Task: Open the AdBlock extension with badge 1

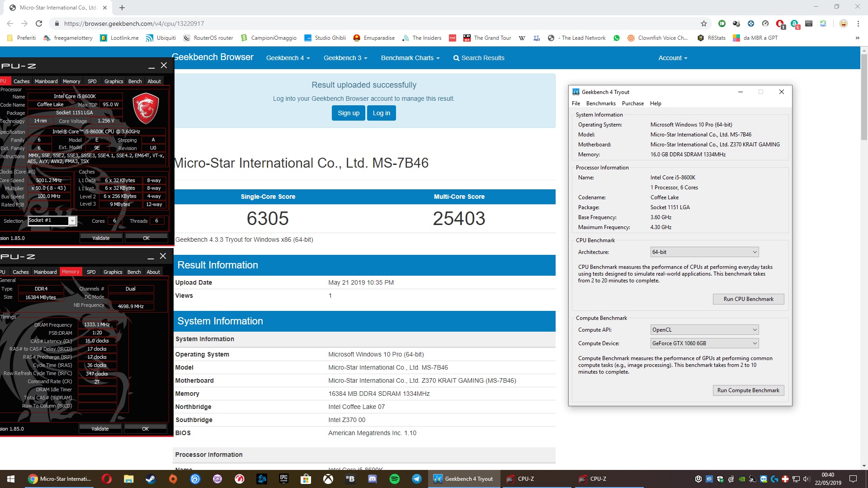Action: pos(780,24)
